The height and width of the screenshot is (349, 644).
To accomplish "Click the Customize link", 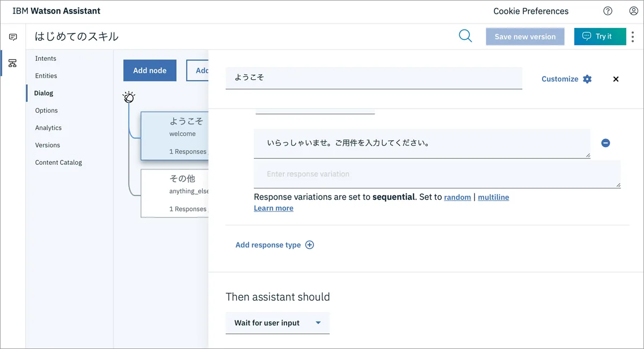I will (x=560, y=79).
